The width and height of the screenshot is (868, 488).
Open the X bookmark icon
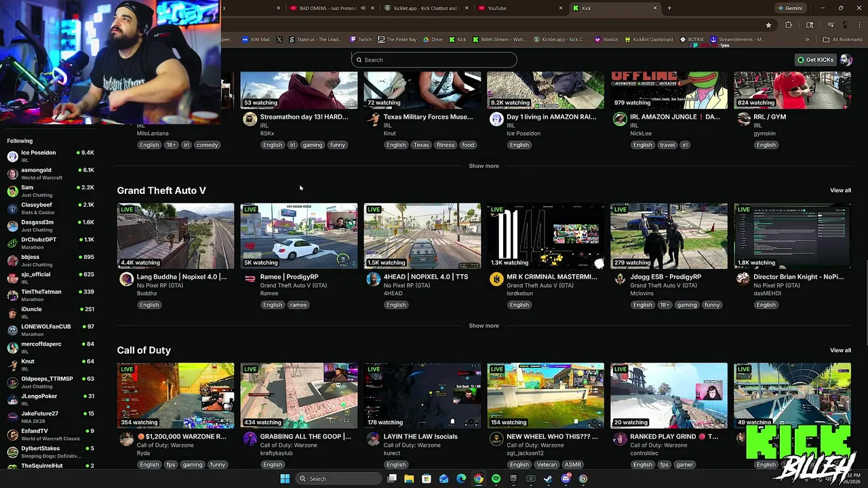pos(279,39)
